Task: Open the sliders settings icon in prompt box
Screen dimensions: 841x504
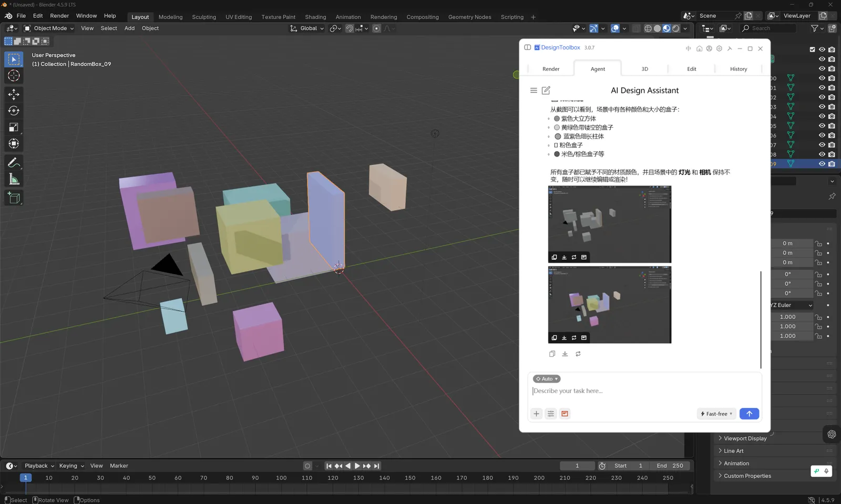Action: [550, 414]
